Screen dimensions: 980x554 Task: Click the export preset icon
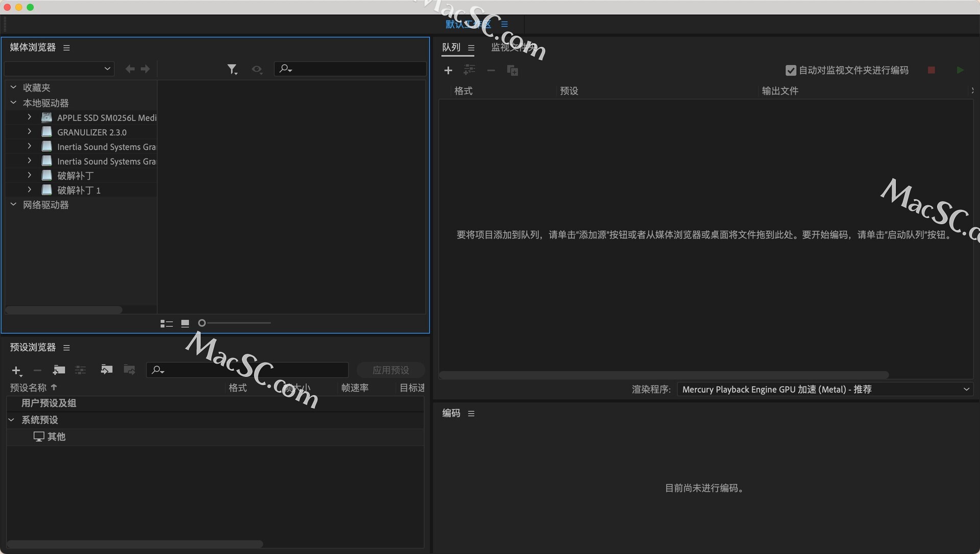tap(129, 370)
